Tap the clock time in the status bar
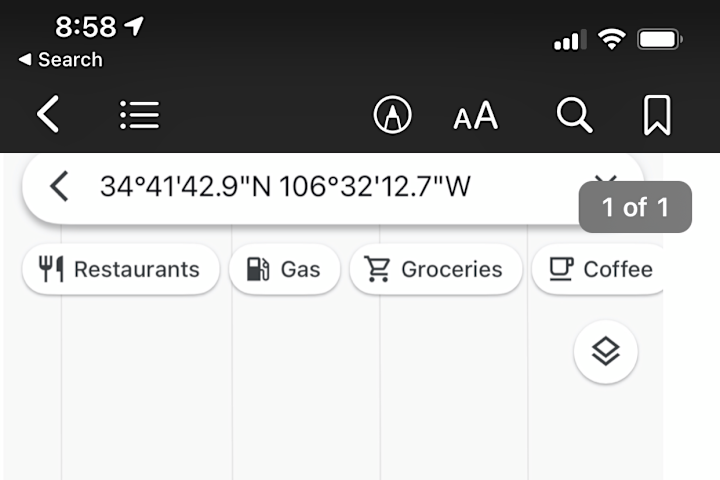720x480 pixels. (x=86, y=27)
